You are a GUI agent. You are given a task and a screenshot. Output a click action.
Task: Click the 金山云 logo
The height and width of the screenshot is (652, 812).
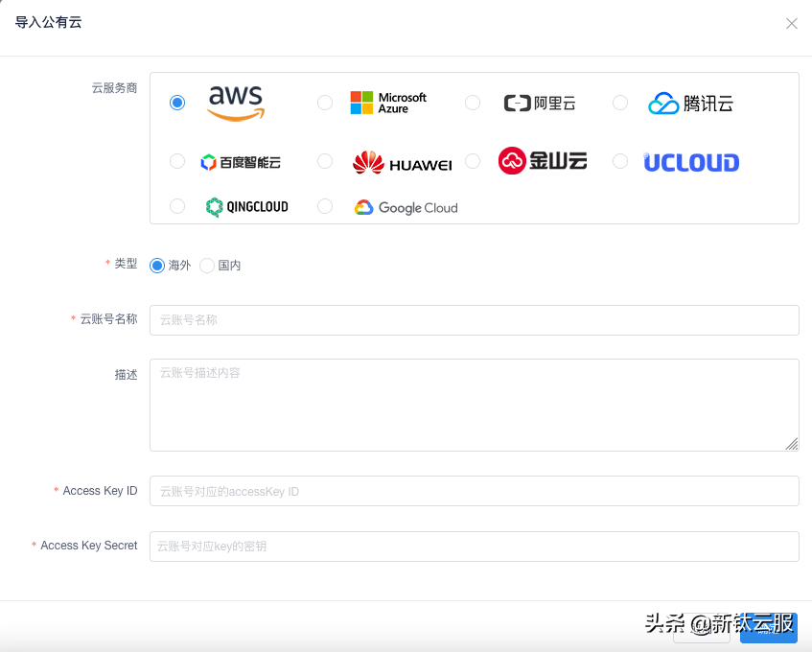tap(543, 160)
